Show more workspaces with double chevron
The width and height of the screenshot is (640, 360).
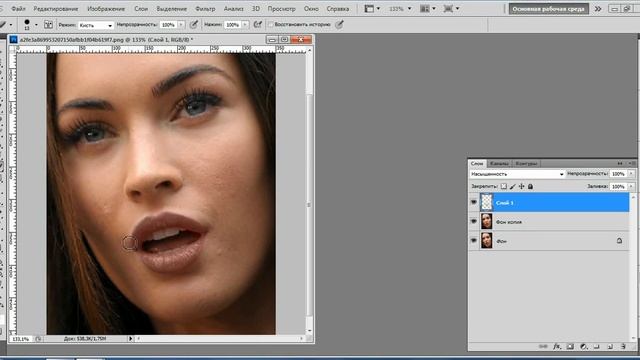[598, 9]
